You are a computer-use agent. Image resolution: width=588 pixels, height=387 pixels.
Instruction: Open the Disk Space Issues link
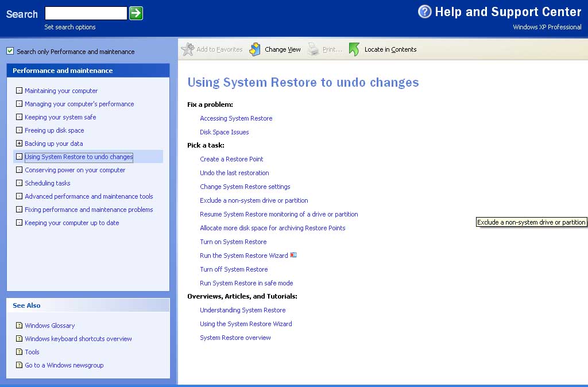pyautogui.click(x=225, y=132)
